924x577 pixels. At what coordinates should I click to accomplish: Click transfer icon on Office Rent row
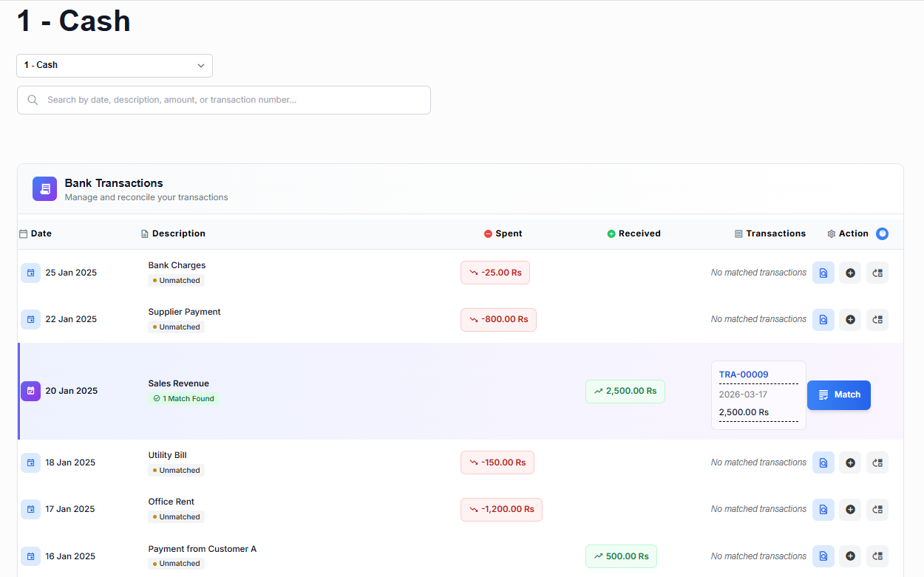pos(877,510)
